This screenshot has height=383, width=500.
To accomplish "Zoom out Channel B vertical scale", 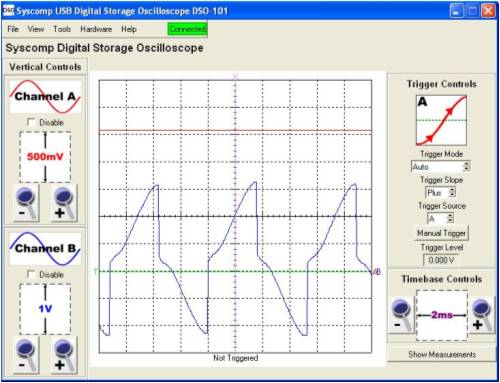I will click(x=26, y=355).
